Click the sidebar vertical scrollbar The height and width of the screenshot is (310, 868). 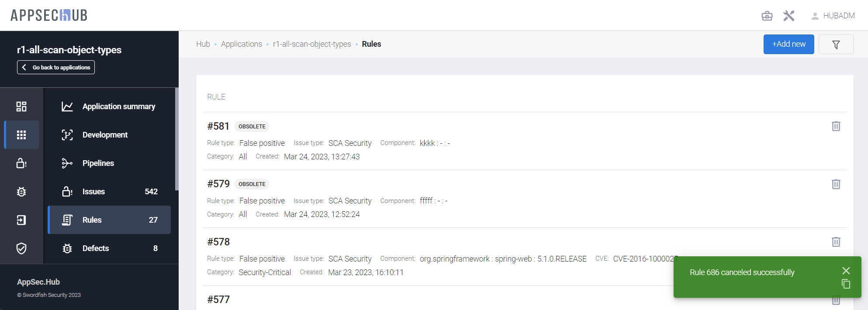click(176, 140)
